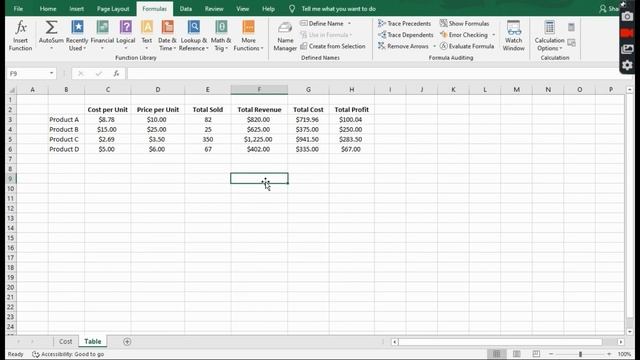
Task: Click vertical scrollbar down arrow
Action: click(x=630, y=331)
